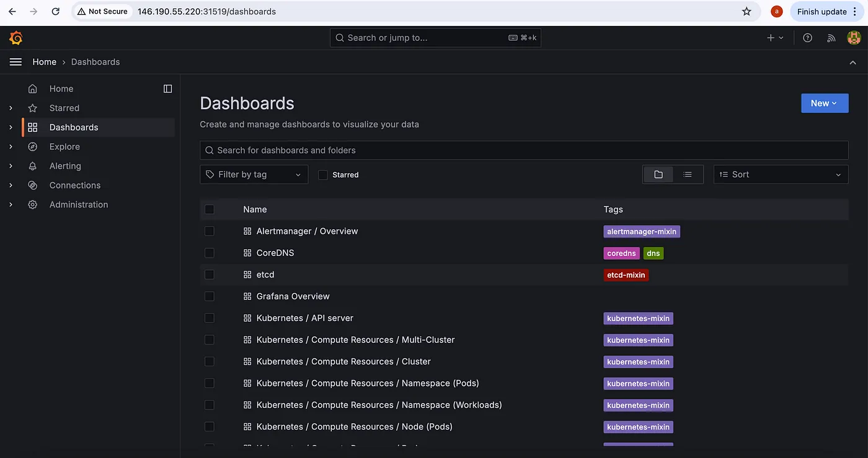This screenshot has height=458, width=868.
Task: Click the Alerting bell icon in the sidebar
Action: tap(33, 166)
